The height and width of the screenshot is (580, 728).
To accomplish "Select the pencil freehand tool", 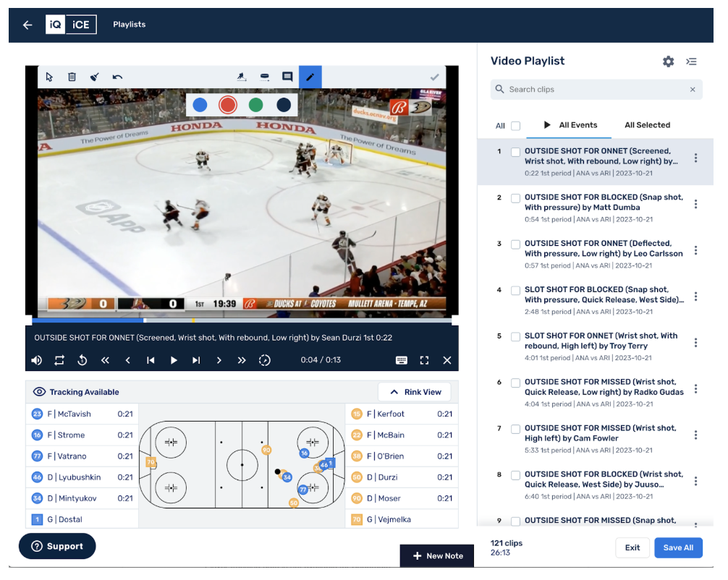I will tap(310, 77).
